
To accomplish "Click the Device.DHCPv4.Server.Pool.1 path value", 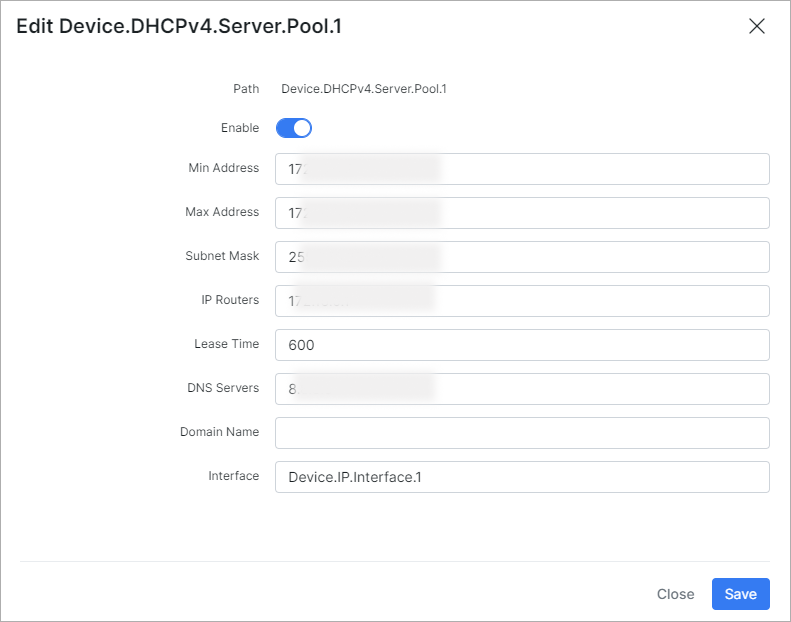I will (364, 89).
